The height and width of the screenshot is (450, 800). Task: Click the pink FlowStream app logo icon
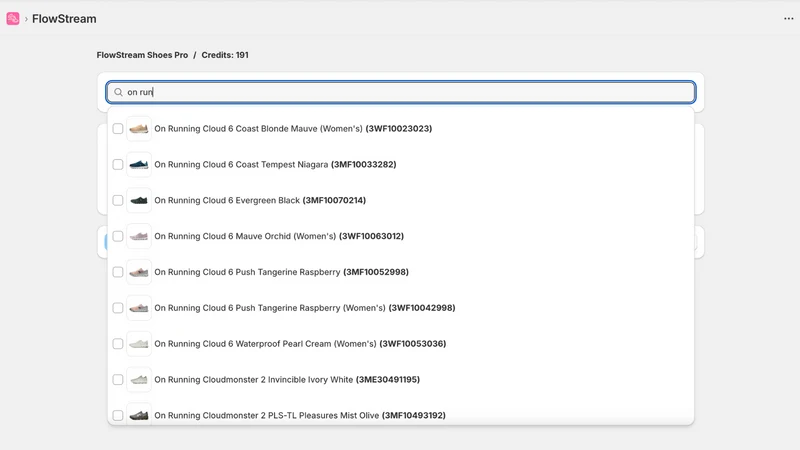(13, 19)
